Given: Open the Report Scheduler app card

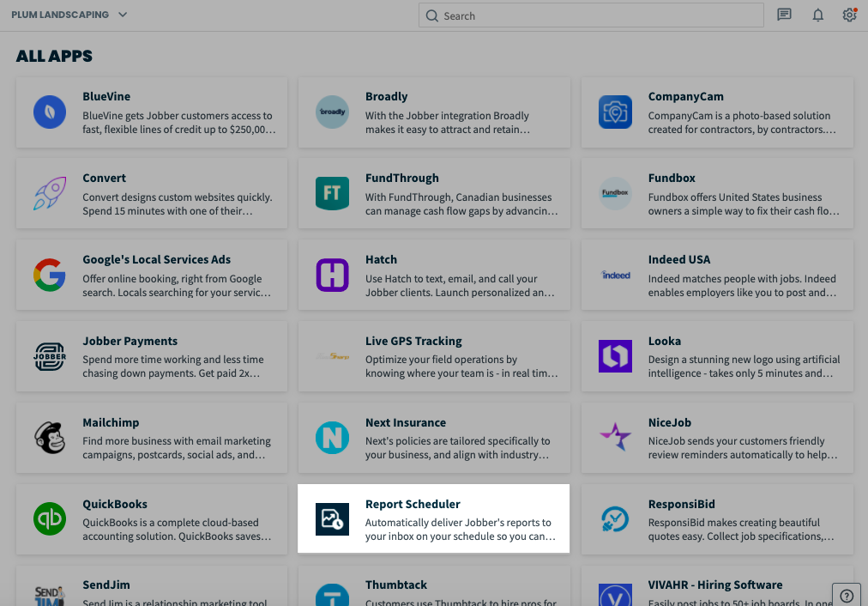Looking at the screenshot, I should tap(433, 518).
